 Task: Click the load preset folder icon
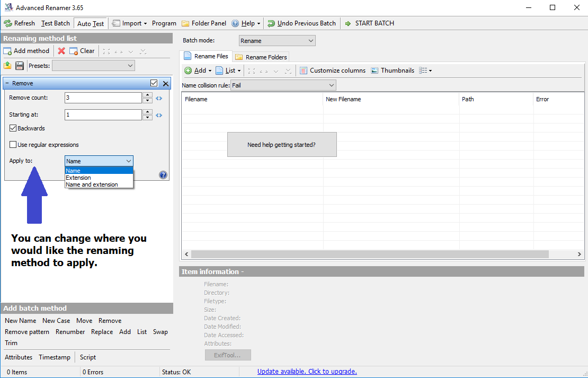tap(7, 66)
